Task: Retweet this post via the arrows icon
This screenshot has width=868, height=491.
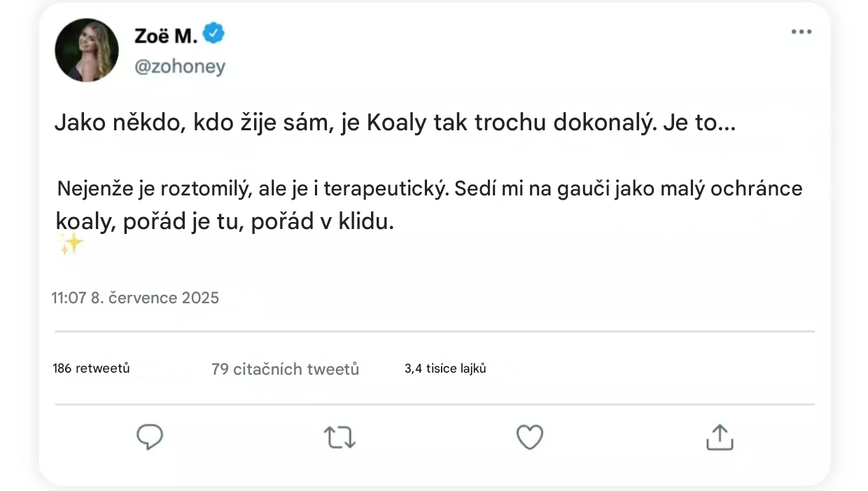Action: [339, 438]
